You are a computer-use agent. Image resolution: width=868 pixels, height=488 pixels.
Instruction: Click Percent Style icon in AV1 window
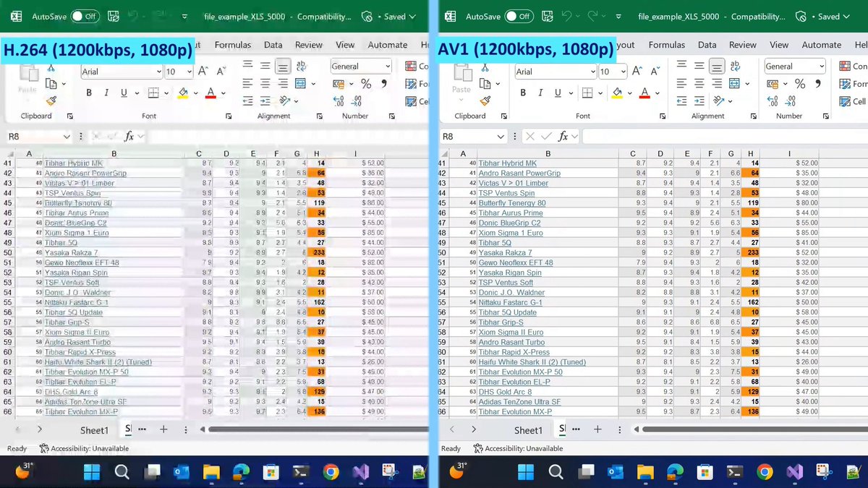(x=800, y=84)
